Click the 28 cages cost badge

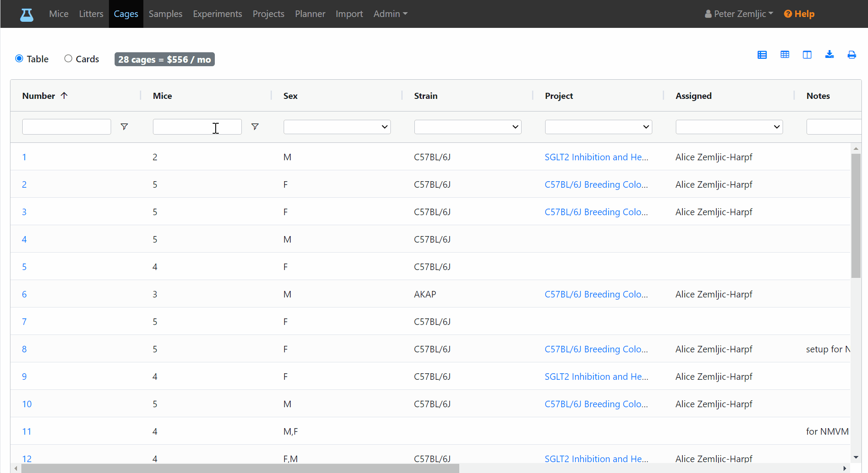point(165,59)
